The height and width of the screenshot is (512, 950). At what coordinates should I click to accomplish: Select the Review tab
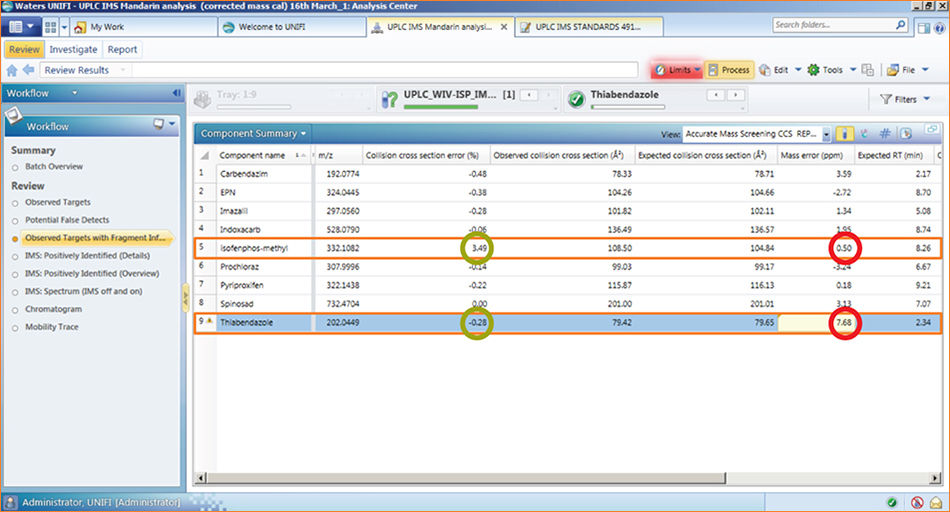click(x=24, y=50)
